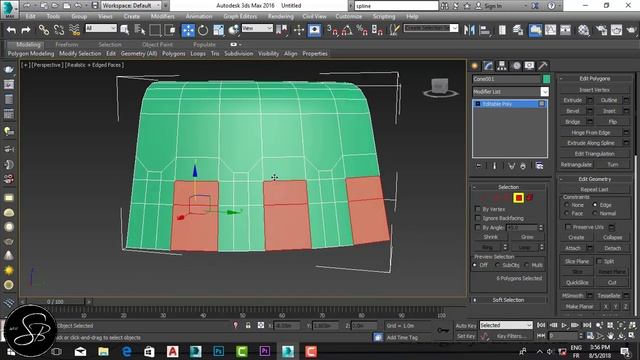This screenshot has height=360, width=640.
Task: Open the selection filter All dropdown
Action: point(101,28)
